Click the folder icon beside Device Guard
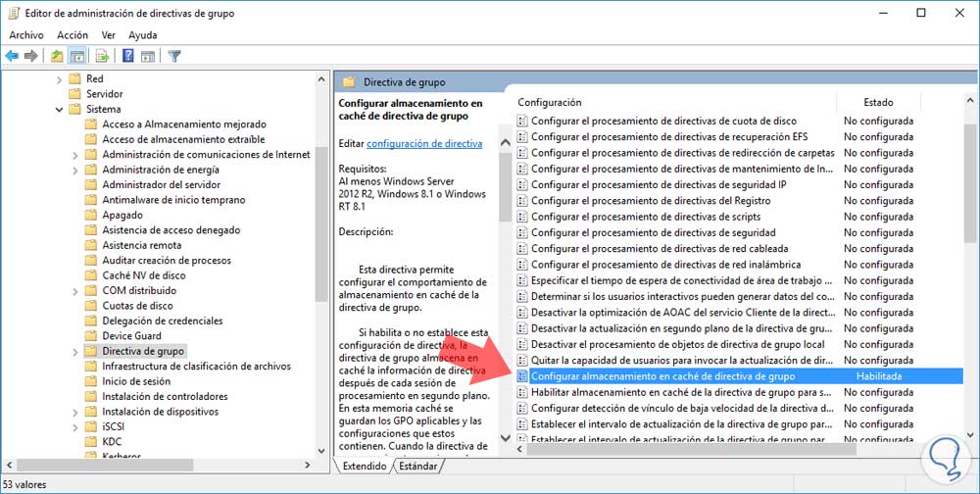This screenshot has height=494, width=980. pos(91,336)
